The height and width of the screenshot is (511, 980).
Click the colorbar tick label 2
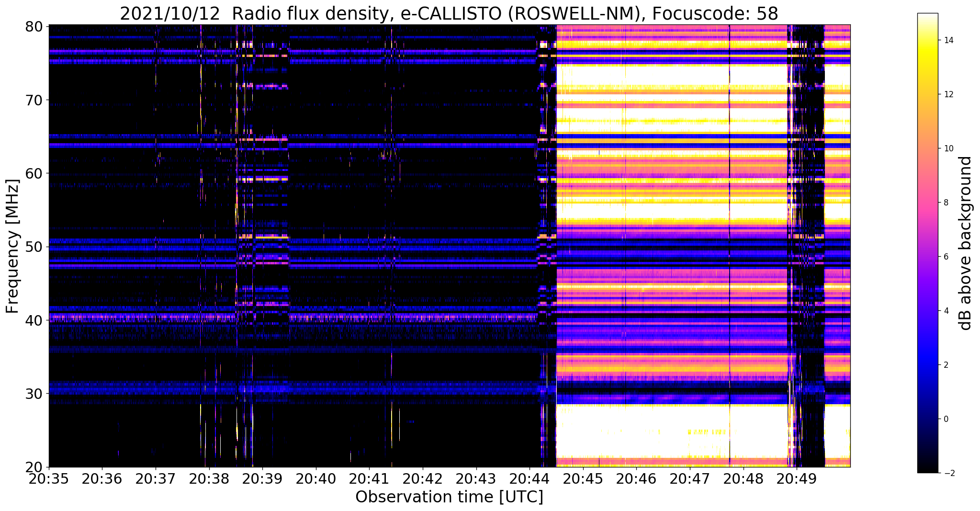(946, 365)
